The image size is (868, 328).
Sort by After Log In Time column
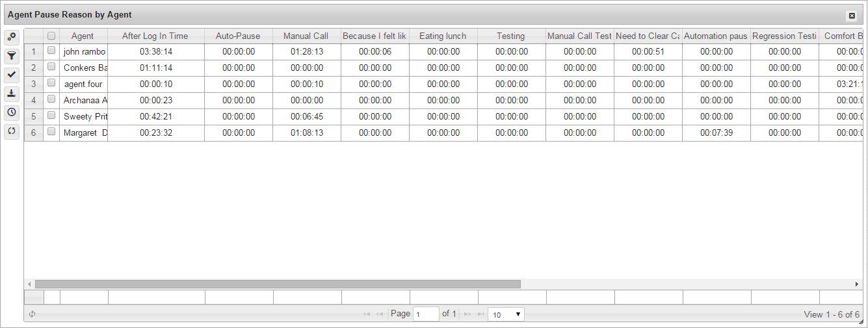point(155,36)
